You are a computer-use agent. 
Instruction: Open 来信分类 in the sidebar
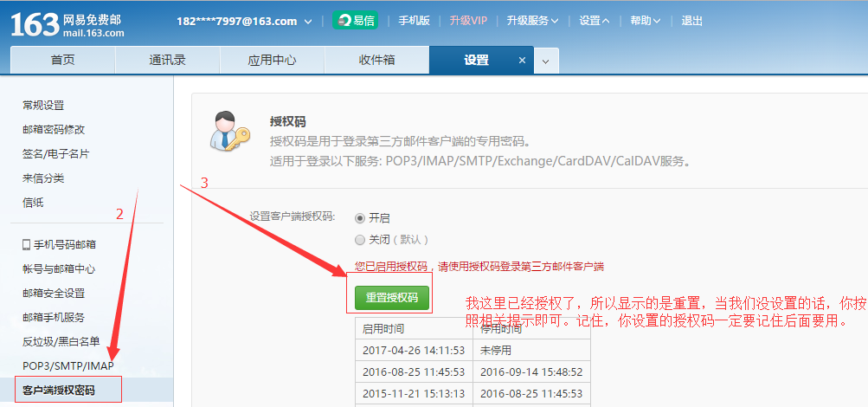(x=43, y=178)
